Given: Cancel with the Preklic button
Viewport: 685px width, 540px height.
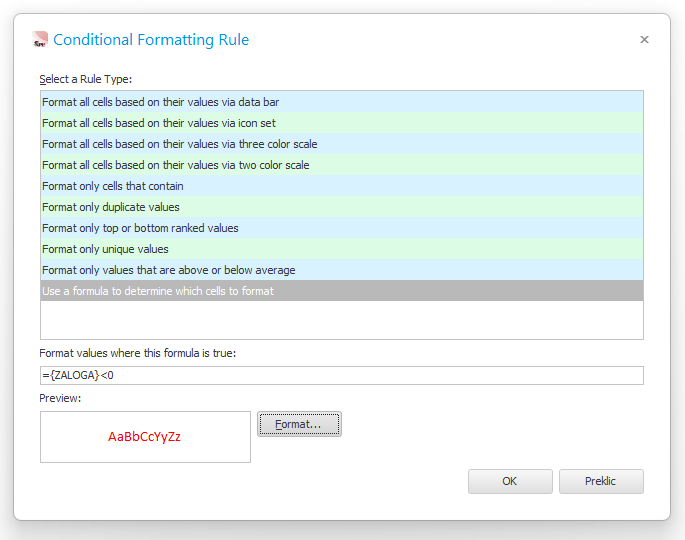Looking at the screenshot, I should tap(601, 481).
